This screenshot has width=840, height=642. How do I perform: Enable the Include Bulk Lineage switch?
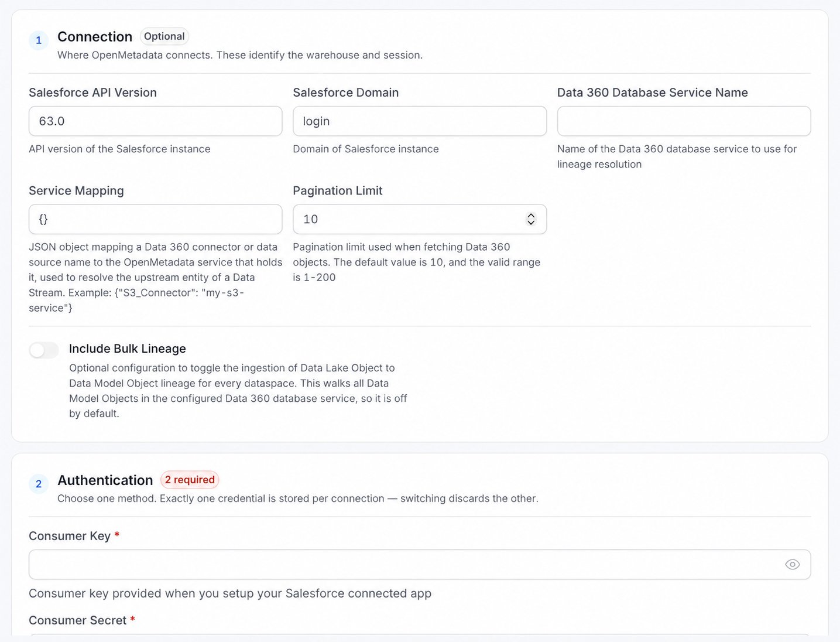[x=44, y=350]
